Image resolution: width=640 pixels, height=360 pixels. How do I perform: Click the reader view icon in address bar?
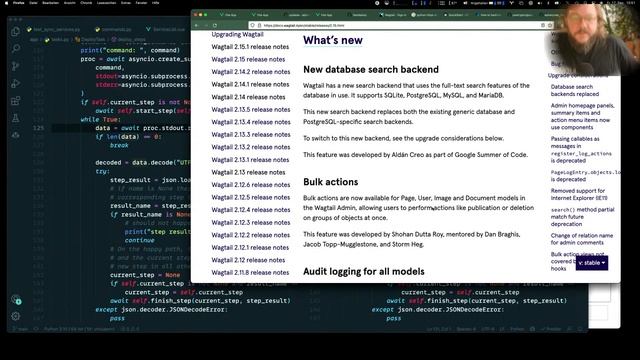[543, 25]
